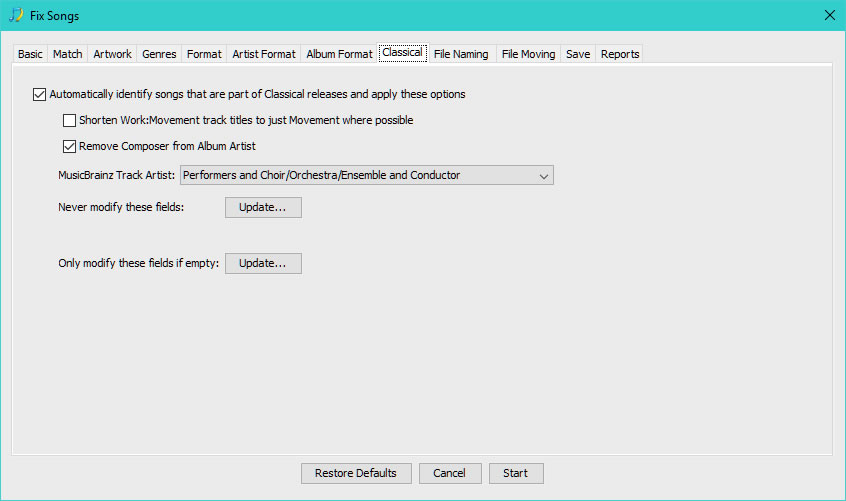Viewport: 846px width, 501px height.
Task: Click Update for Only modify if empty
Action: pos(263,264)
